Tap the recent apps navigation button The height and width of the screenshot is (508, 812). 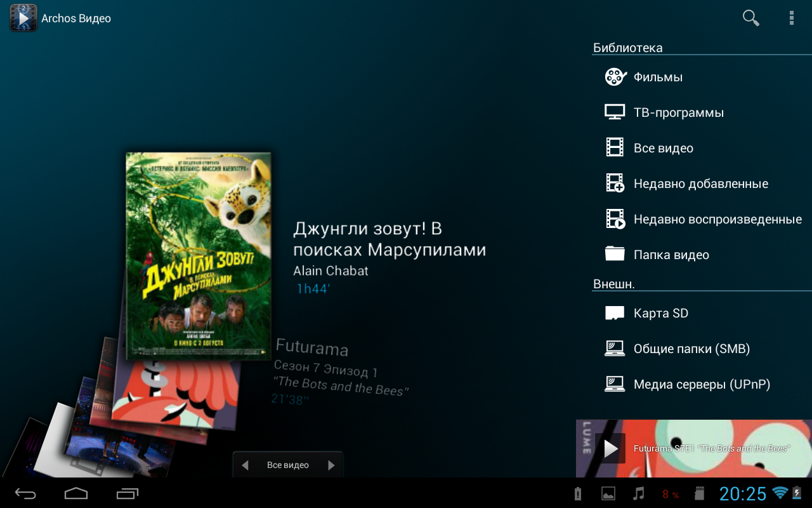pos(127,493)
